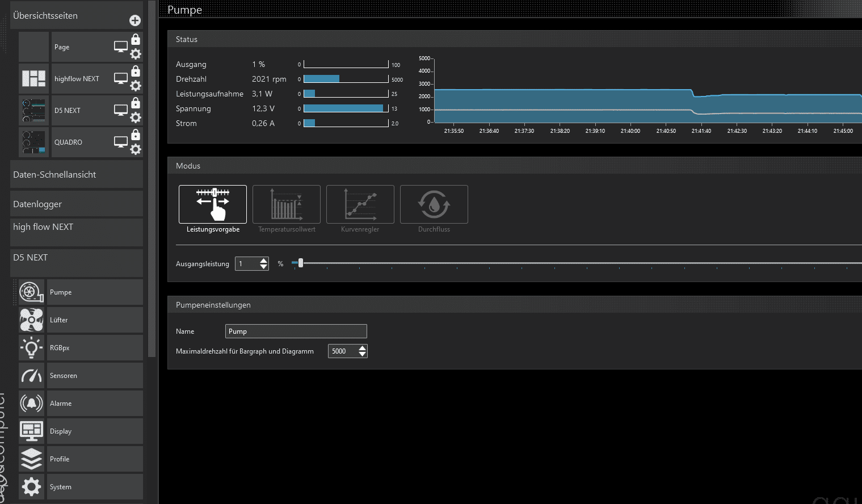862x504 pixels.
Task: Open the Lüfter fan icon
Action: click(31, 320)
